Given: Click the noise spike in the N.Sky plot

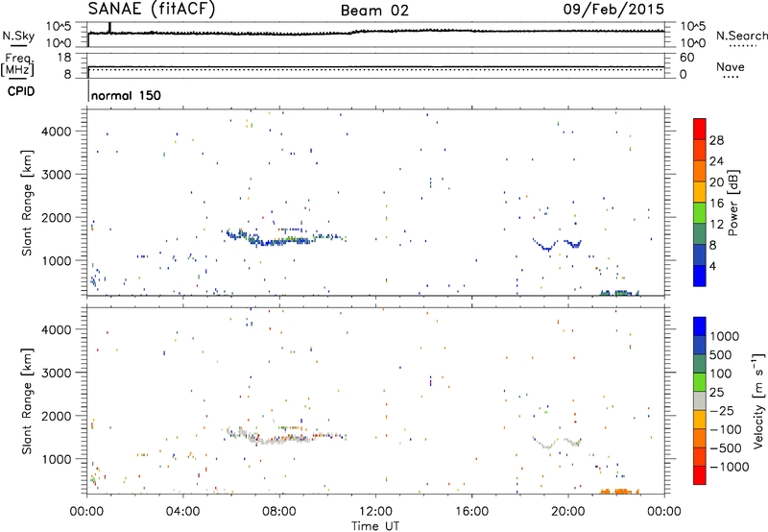Looking at the screenshot, I should [109, 28].
